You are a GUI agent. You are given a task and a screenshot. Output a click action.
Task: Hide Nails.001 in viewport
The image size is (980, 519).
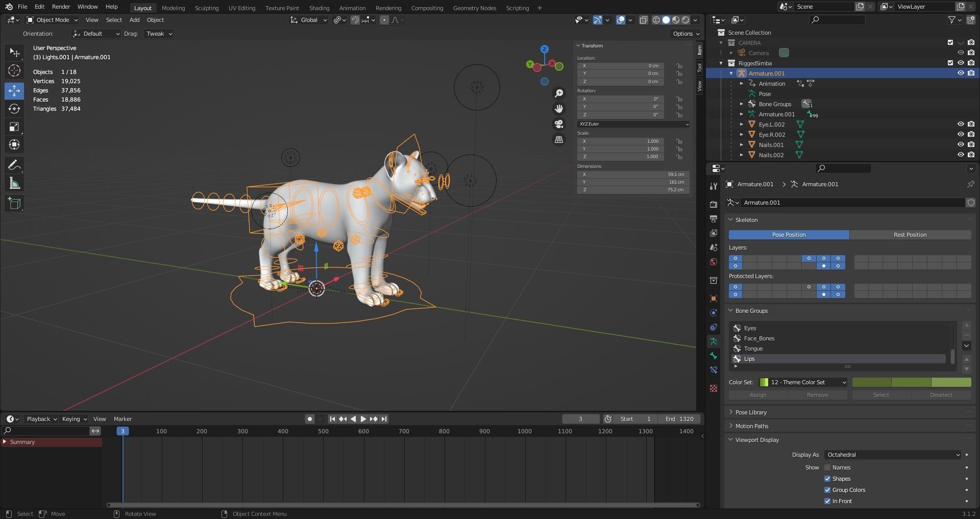click(x=960, y=144)
